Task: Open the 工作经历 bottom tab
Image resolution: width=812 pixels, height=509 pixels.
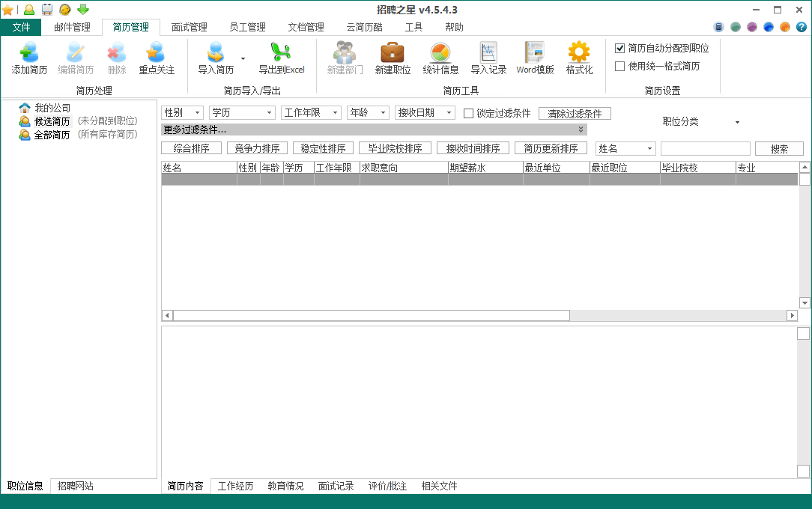Action: [x=235, y=486]
